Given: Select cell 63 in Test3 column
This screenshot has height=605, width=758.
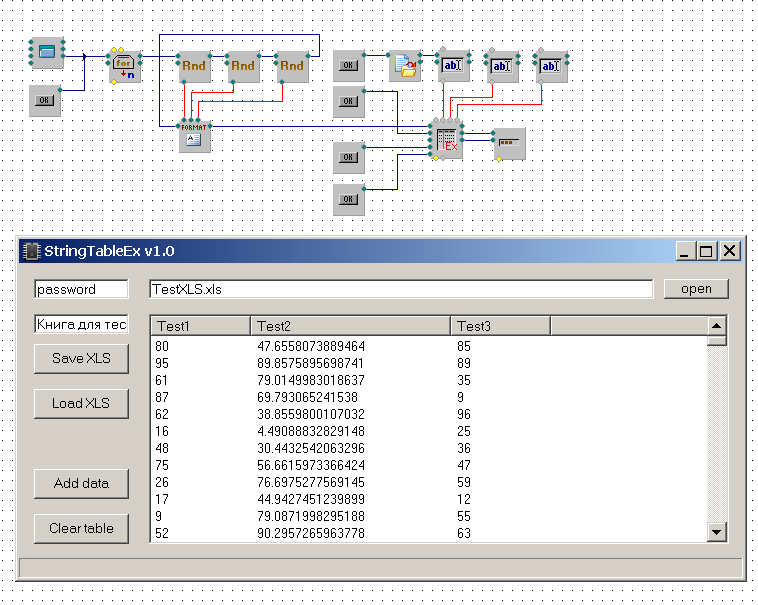Looking at the screenshot, I should [x=464, y=533].
